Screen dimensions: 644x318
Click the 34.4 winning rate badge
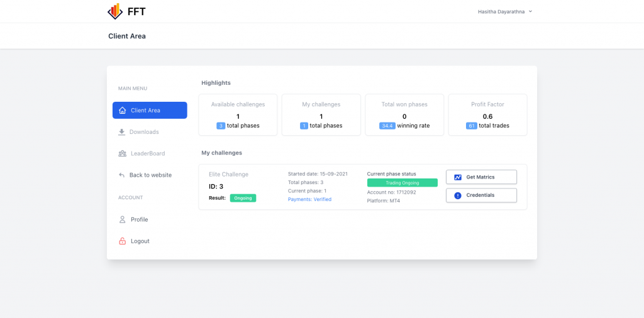(x=387, y=126)
